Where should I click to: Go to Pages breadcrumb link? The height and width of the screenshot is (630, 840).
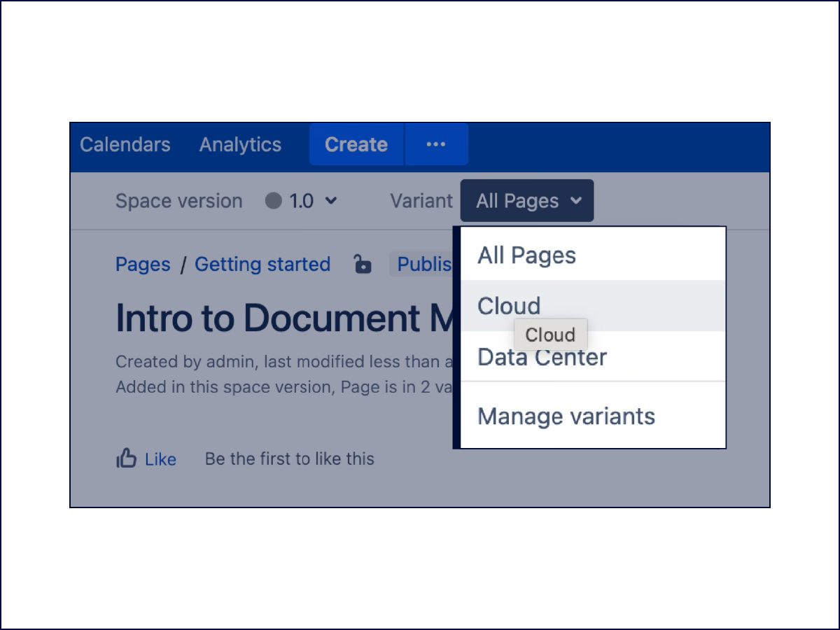pyautogui.click(x=143, y=265)
